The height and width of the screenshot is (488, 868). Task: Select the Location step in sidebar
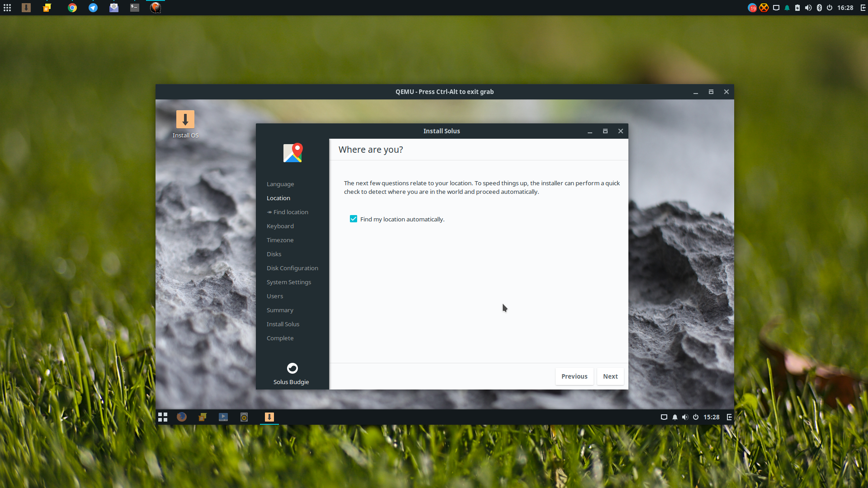pyautogui.click(x=278, y=198)
